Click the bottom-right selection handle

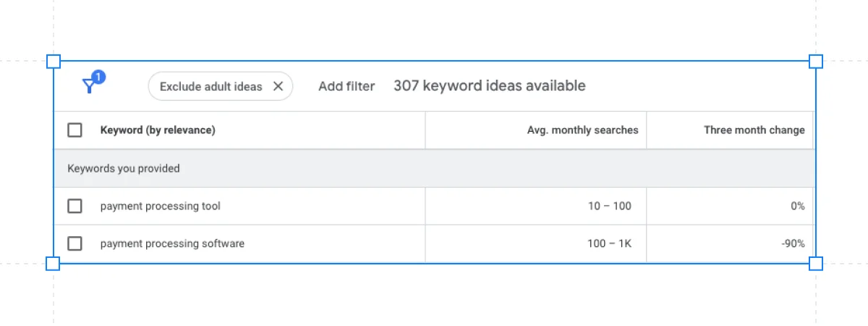click(x=815, y=263)
